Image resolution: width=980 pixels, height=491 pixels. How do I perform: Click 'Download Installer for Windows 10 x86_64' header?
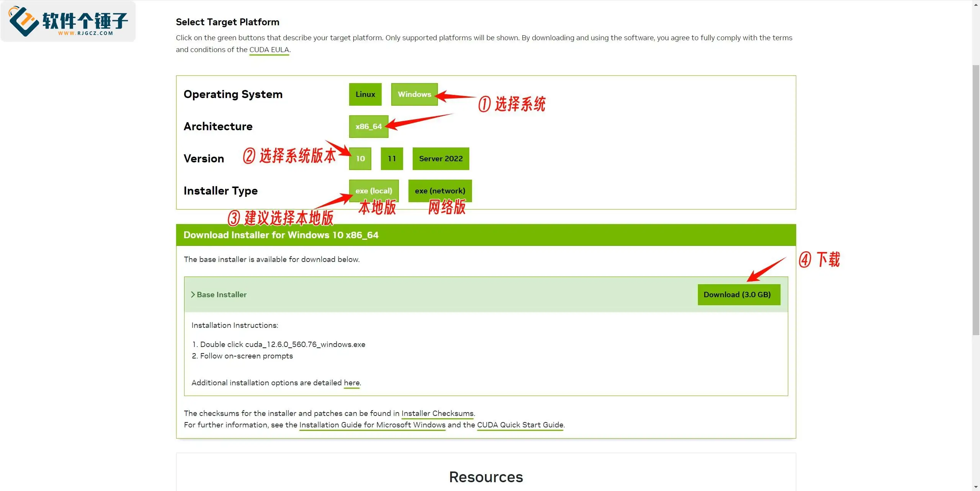(281, 235)
